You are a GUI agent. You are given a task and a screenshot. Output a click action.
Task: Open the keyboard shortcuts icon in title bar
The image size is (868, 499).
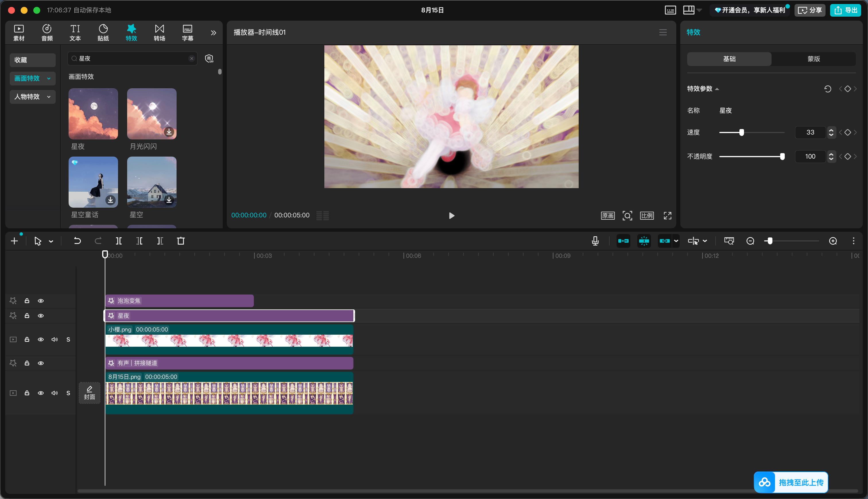coord(670,10)
